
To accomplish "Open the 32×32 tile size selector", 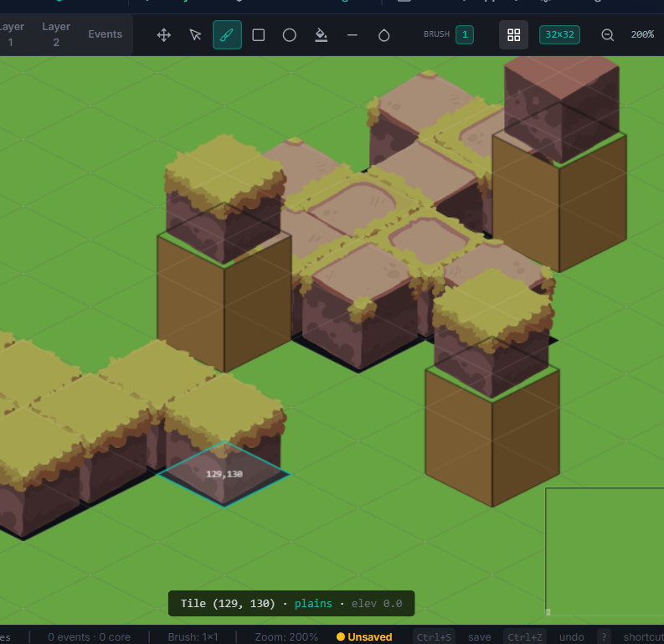I will tap(559, 34).
